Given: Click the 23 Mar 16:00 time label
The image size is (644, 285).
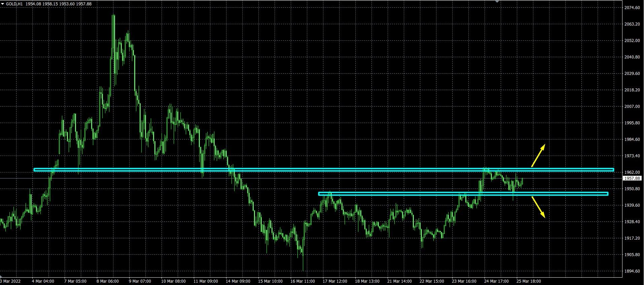Looking at the screenshot, I should pos(464,281).
